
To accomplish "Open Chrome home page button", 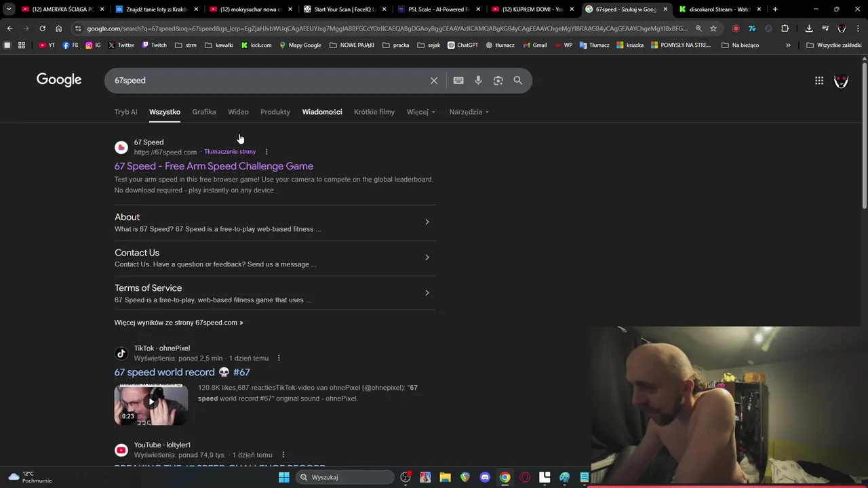I will point(58,28).
